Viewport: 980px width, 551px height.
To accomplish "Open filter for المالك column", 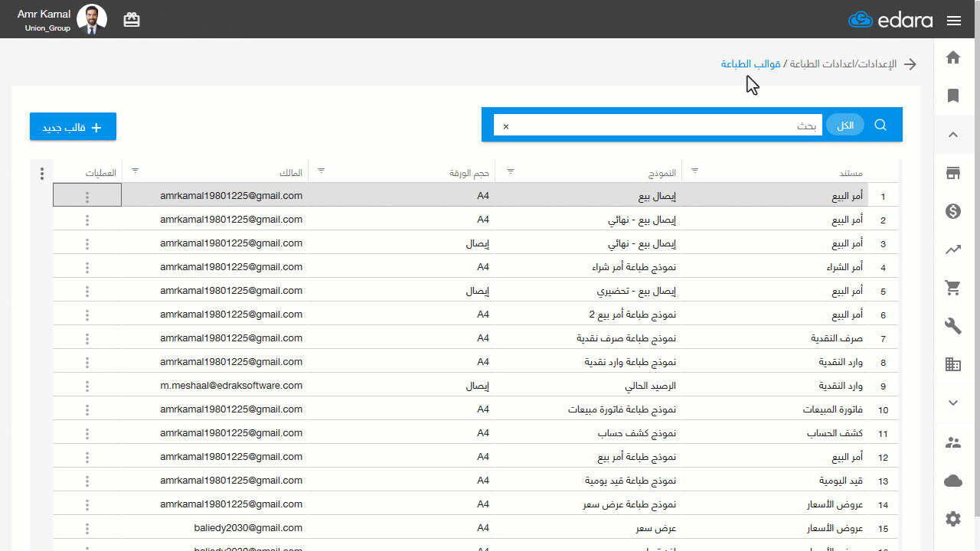I will (136, 171).
